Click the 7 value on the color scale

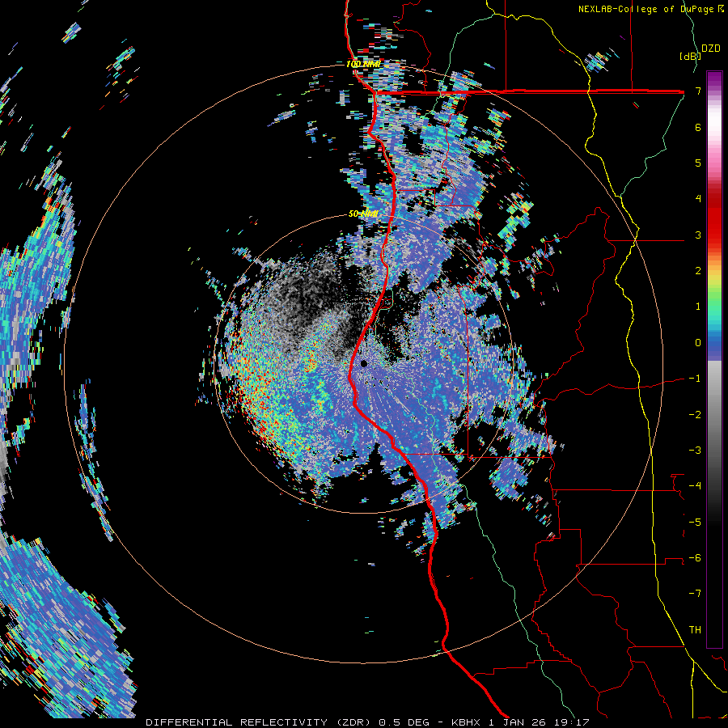(698, 91)
